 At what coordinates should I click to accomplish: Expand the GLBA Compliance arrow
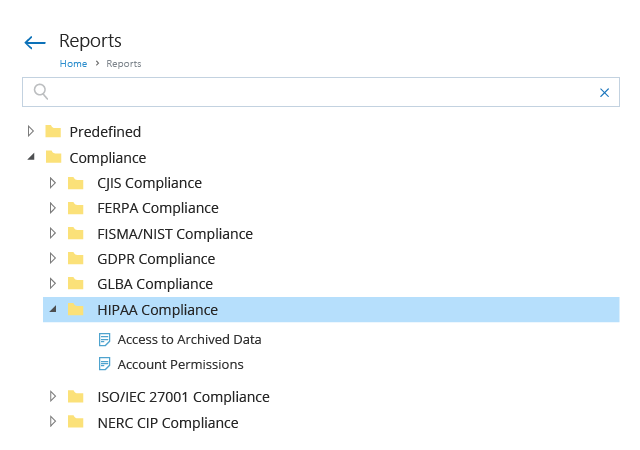click(53, 283)
